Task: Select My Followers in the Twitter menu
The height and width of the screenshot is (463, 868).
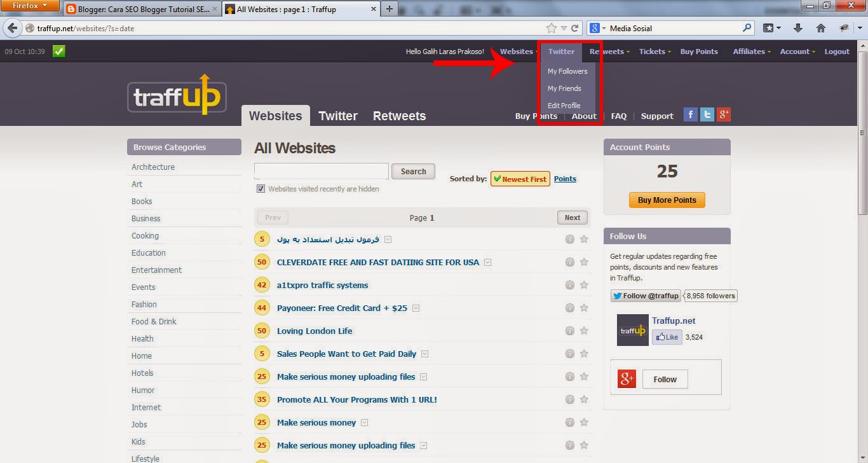Action: (x=567, y=71)
